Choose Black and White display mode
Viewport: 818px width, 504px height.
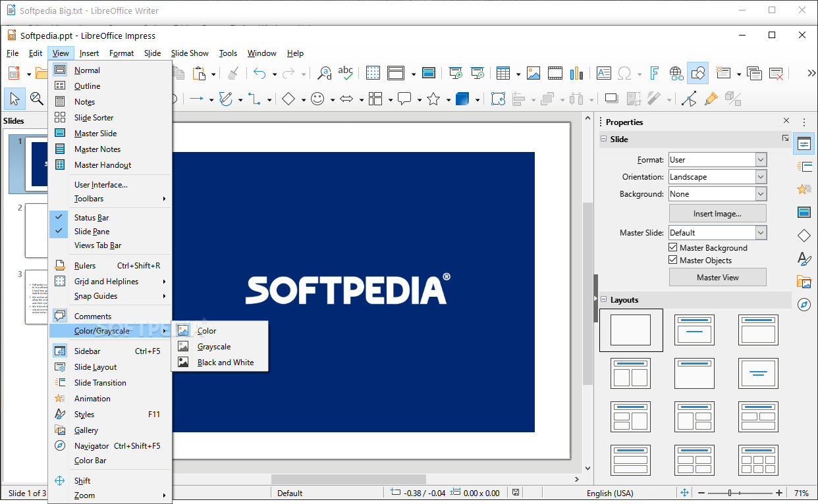pos(220,363)
